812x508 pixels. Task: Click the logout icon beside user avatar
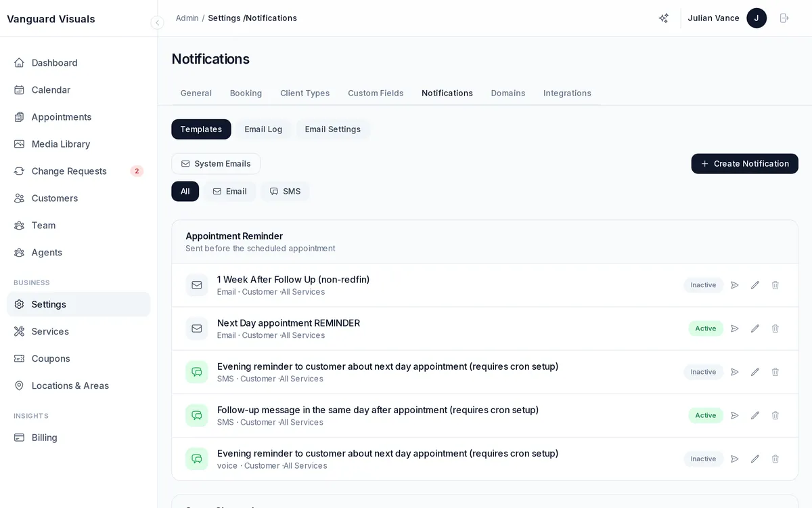pos(784,18)
